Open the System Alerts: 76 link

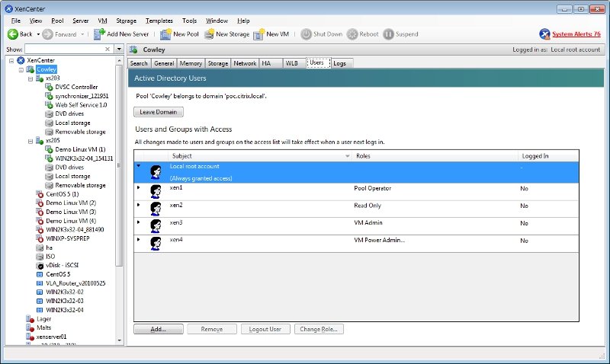pyautogui.click(x=576, y=34)
